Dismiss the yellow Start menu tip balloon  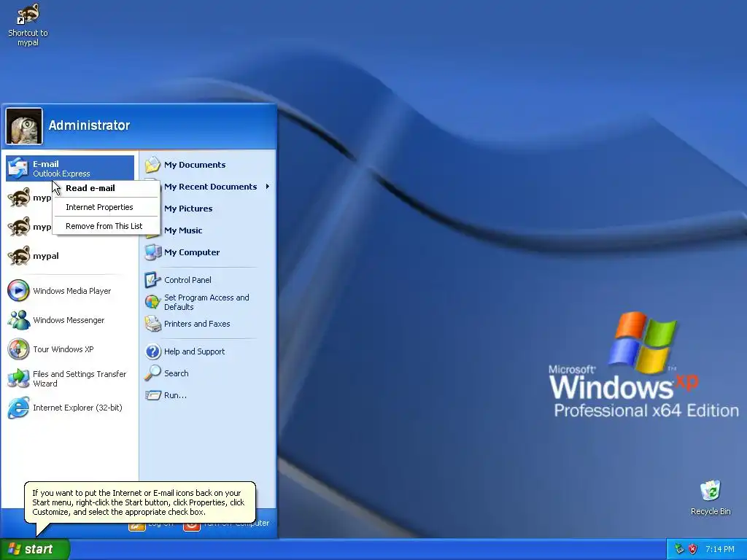tap(140, 502)
